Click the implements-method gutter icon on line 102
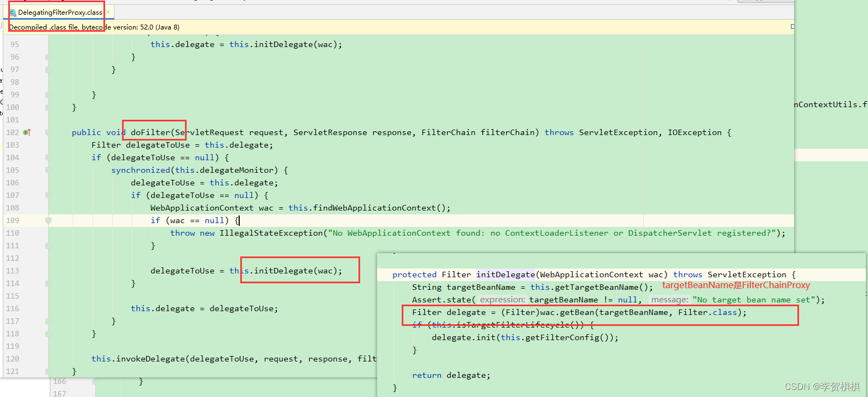Image resolution: width=868 pixels, height=397 pixels. pos(27,132)
